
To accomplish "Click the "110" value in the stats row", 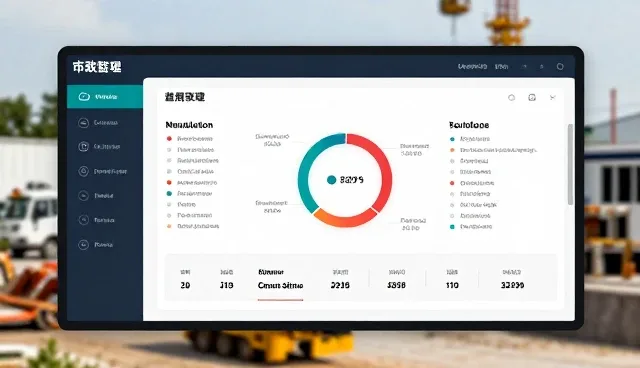I will pyautogui.click(x=452, y=286).
